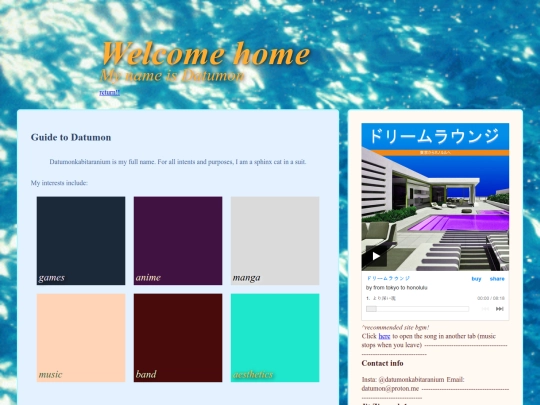
Task: Open the album title link ドリームラウンジ
Action: (388, 278)
